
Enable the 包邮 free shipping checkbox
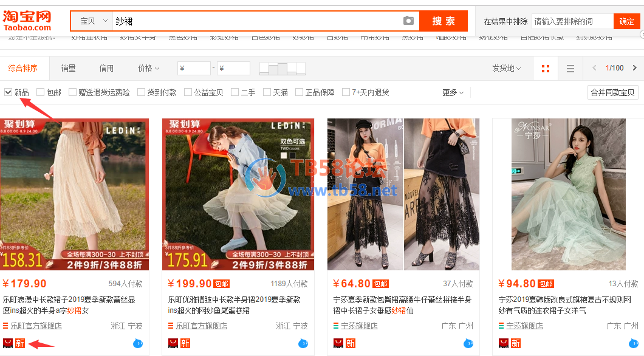click(x=41, y=92)
